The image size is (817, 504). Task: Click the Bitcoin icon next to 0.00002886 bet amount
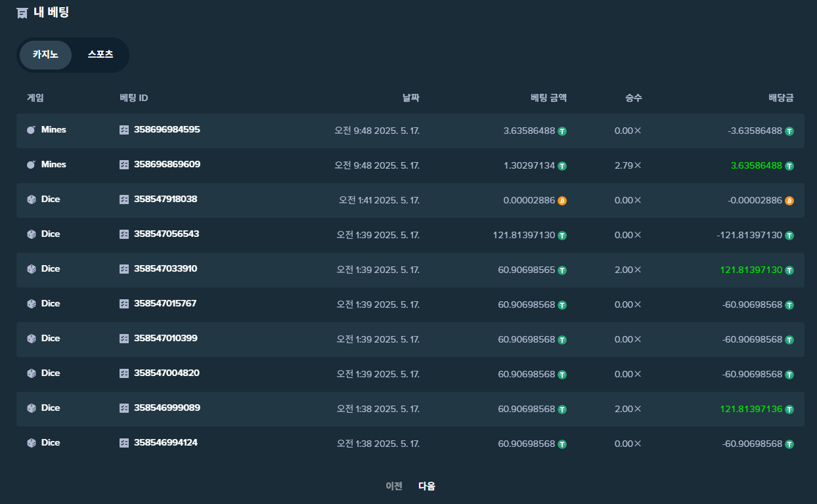click(562, 201)
